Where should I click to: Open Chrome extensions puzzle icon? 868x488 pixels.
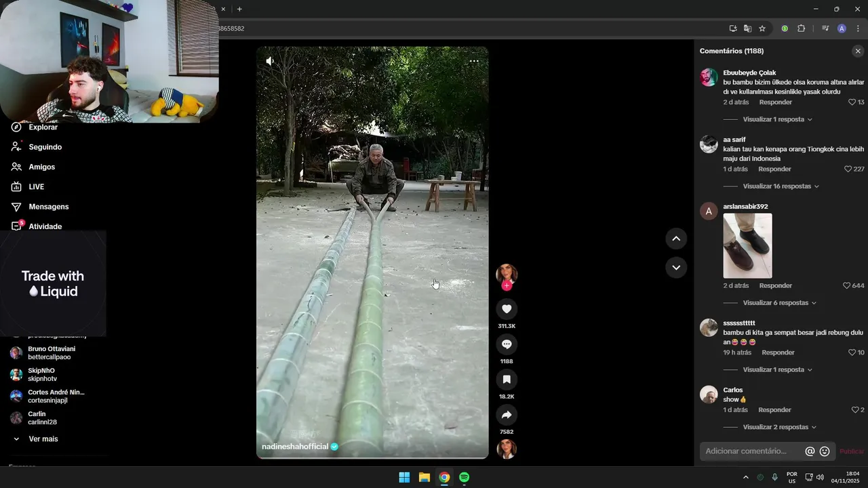[x=801, y=28]
